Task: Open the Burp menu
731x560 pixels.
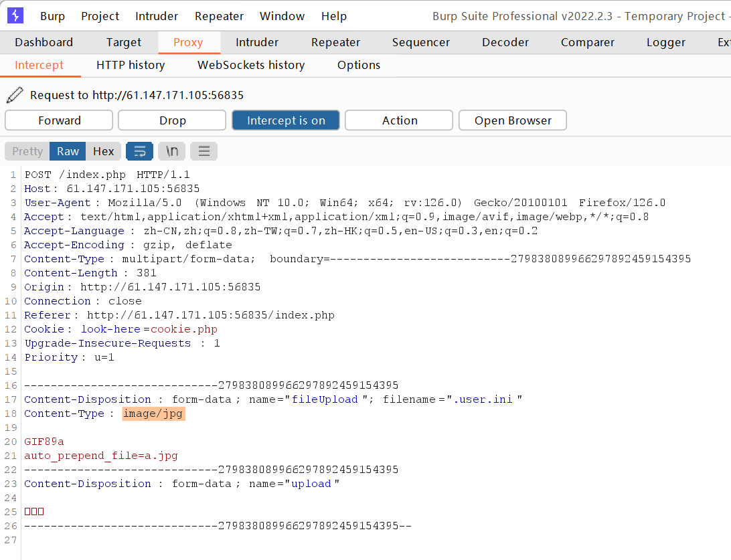Action: 52,16
